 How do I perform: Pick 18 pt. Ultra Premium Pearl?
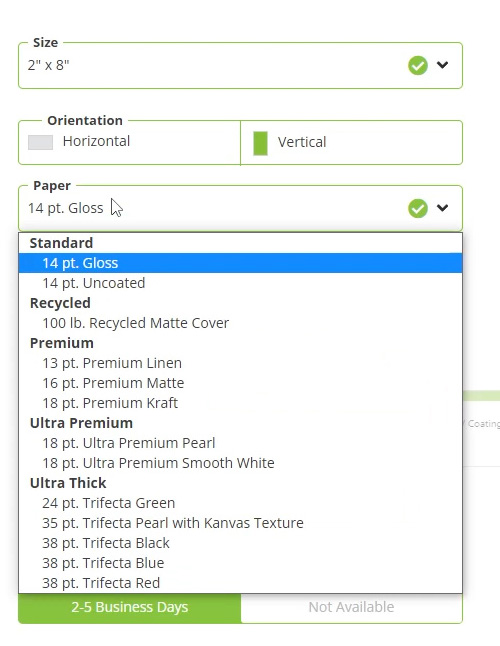coord(241,443)
